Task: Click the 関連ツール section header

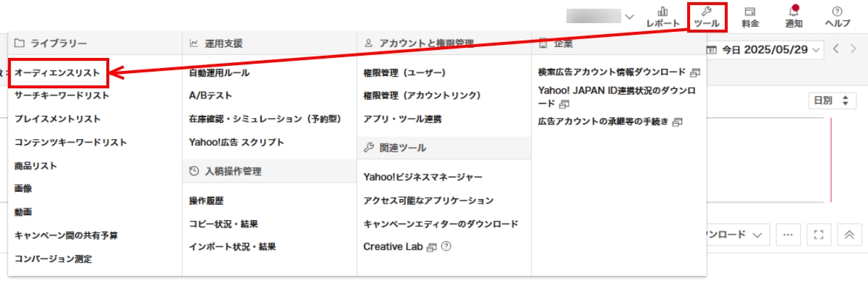Action: tap(443, 148)
